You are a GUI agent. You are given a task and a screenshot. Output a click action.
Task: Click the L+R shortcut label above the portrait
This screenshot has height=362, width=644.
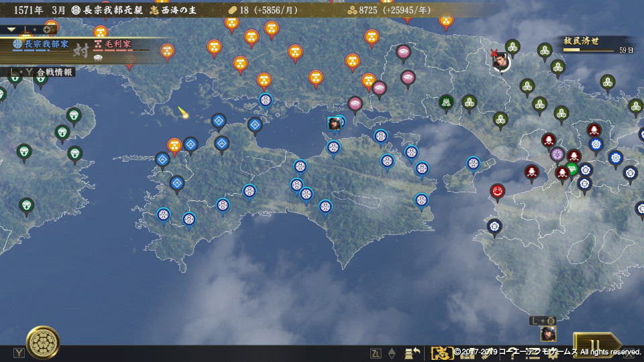pos(543,321)
